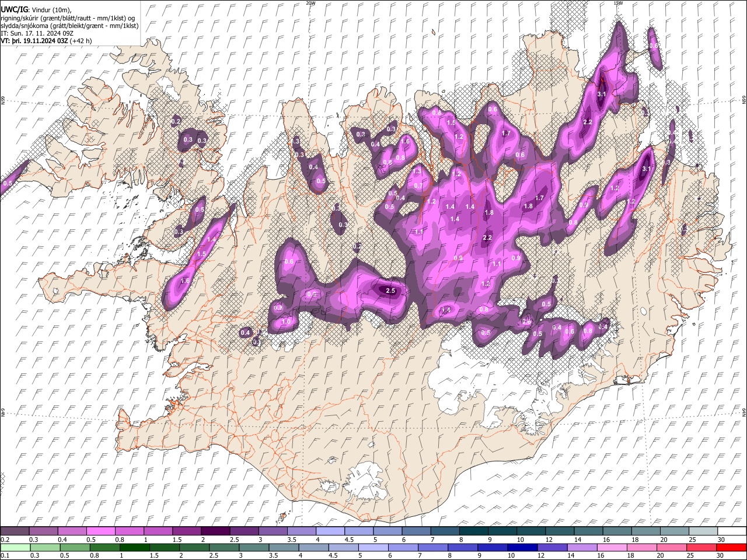The image size is (747, 560).
Task: Pick the light pink green-row swatch labeled 16
Action: coord(613,548)
